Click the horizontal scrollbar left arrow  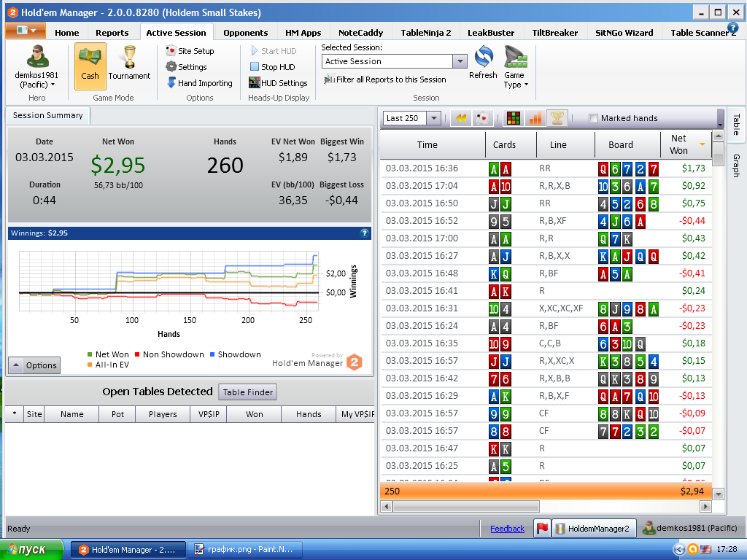pos(387,506)
